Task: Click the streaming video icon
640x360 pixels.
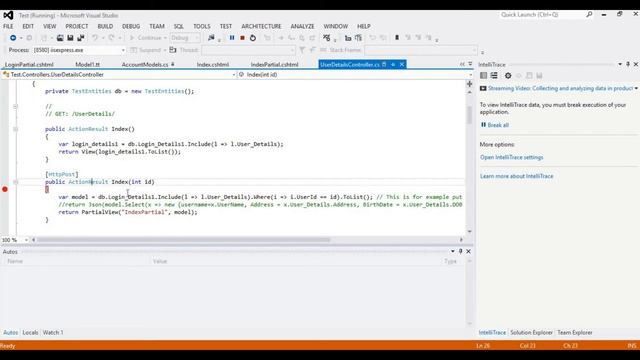Action: (x=483, y=88)
